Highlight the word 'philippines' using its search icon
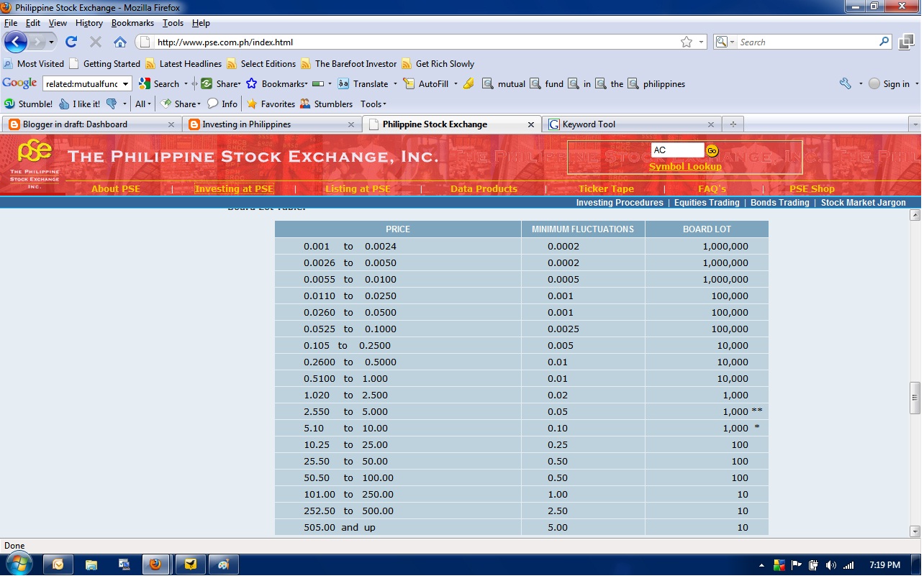Viewport: 924px width, 581px height. (x=633, y=84)
